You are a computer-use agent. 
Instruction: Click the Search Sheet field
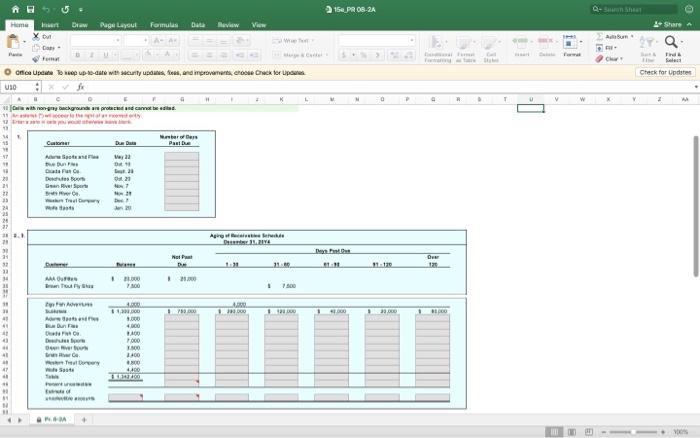(x=634, y=9)
